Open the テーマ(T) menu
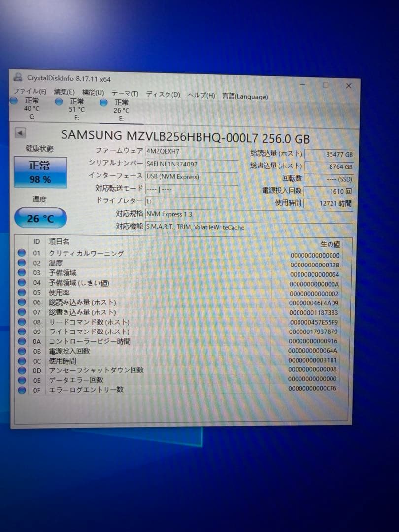The height and width of the screenshot is (532, 399). pyautogui.click(x=125, y=93)
